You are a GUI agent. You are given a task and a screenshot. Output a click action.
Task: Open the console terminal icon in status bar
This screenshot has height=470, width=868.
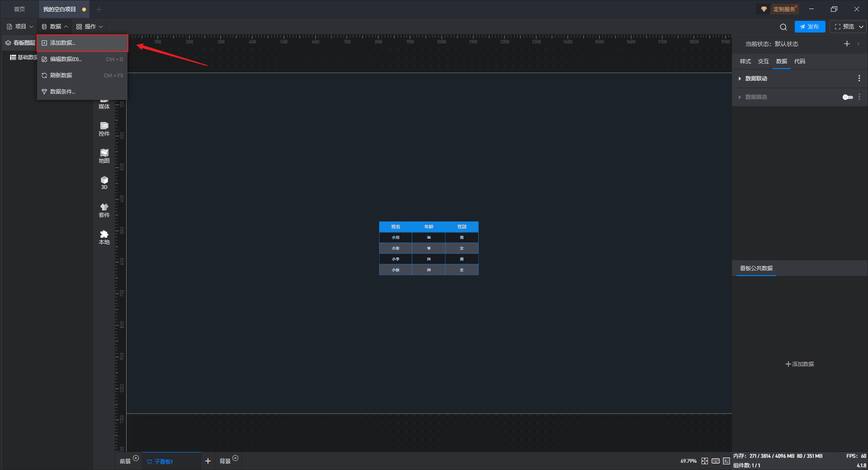pos(726,461)
